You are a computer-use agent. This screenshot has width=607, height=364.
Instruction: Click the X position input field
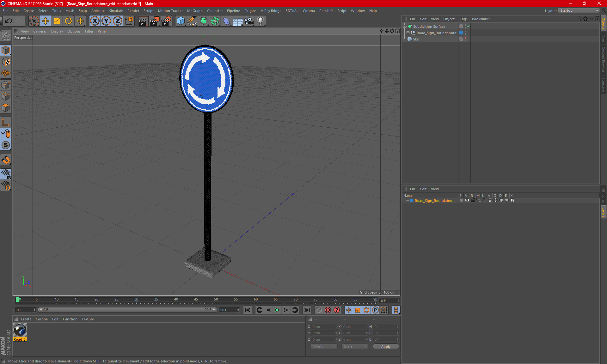(x=324, y=327)
